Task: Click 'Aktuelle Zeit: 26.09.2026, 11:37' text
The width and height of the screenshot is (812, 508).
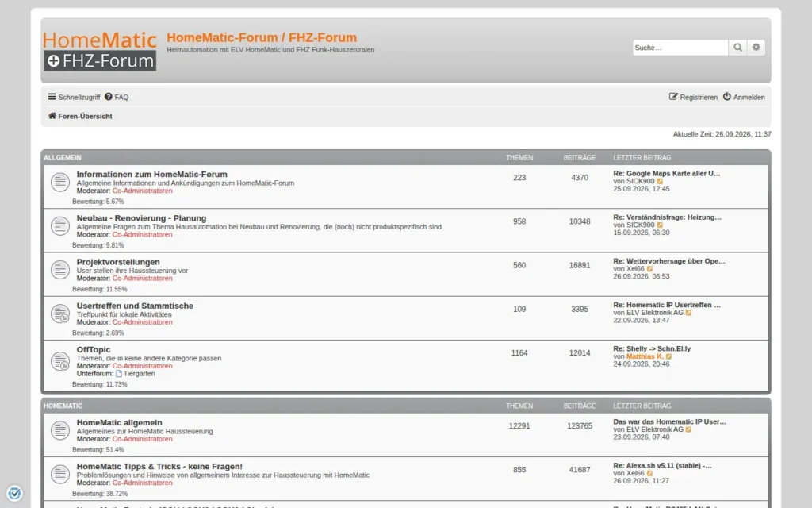Action: pos(722,134)
